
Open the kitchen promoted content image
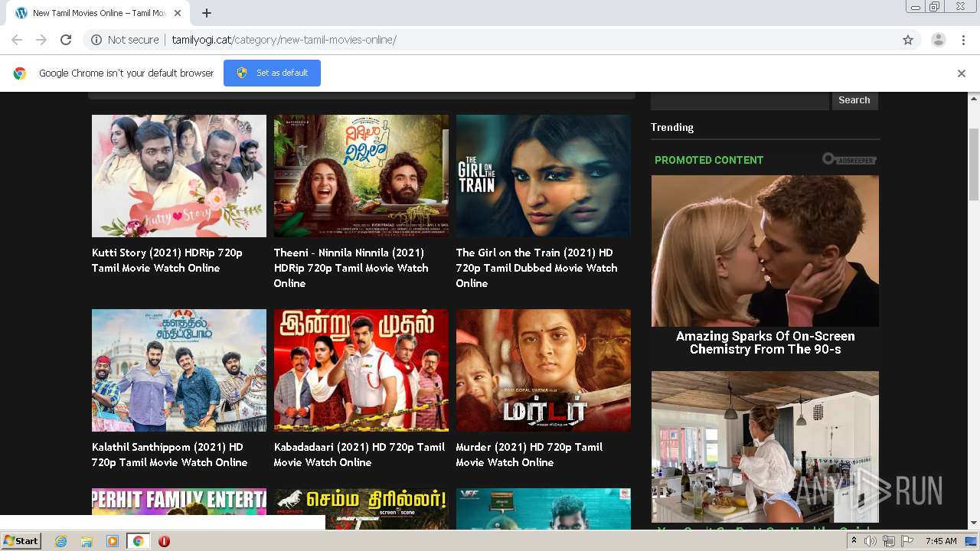pos(765,447)
